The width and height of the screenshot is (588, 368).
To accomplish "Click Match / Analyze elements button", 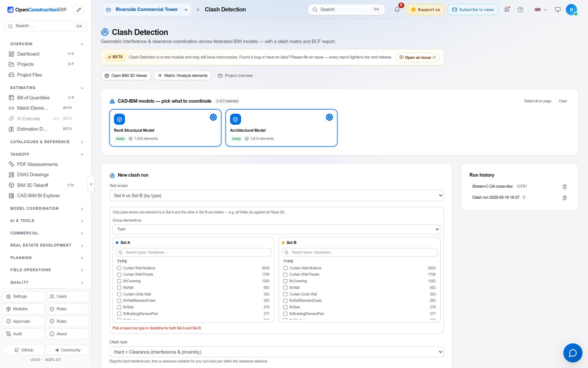I will [182, 75].
